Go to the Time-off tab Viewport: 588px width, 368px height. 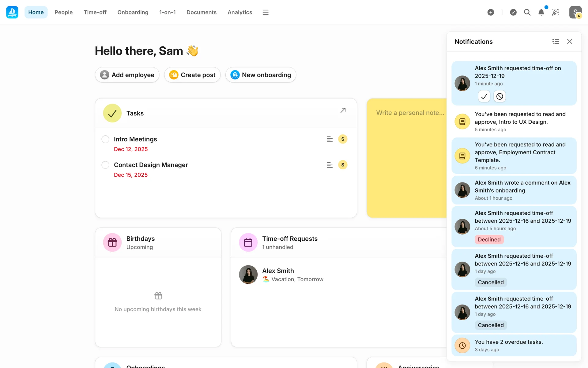(x=95, y=12)
